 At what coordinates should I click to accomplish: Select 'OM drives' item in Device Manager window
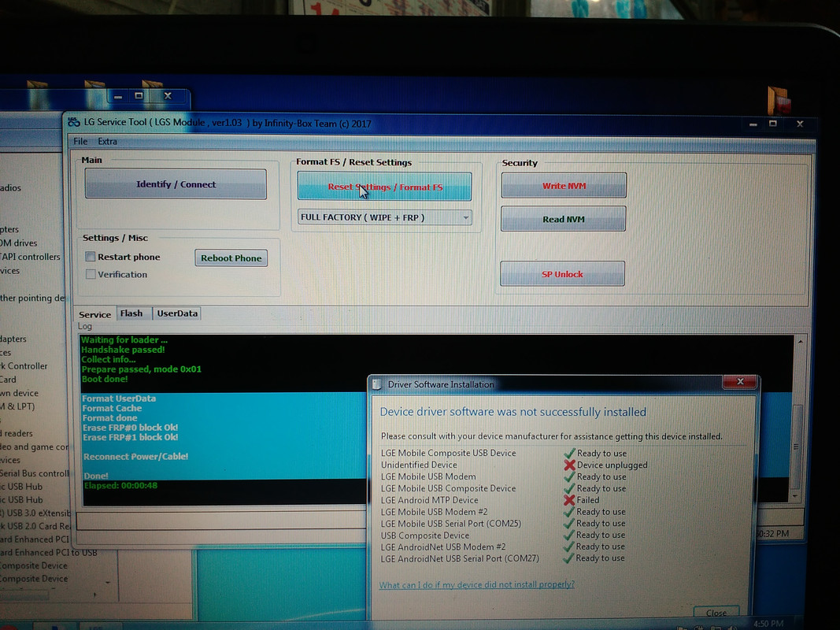tap(19, 243)
